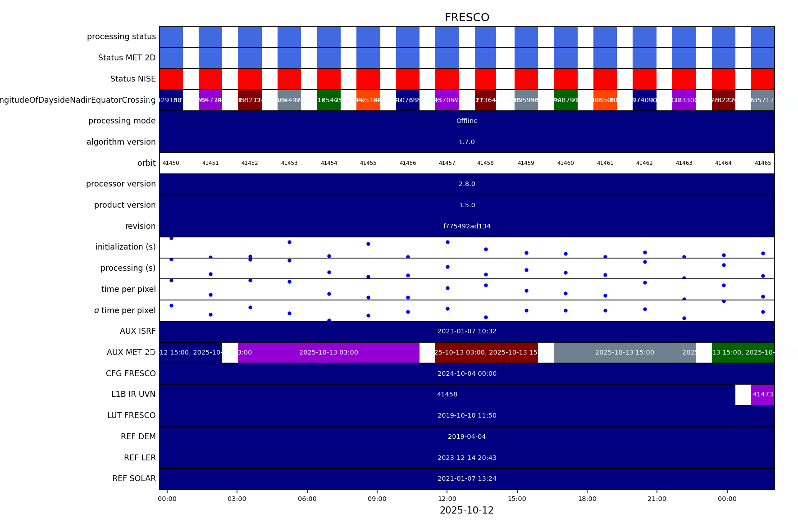798x532 pixels.
Task: Click the purple 41473 L1B segment
Action: pyautogui.click(x=763, y=394)
